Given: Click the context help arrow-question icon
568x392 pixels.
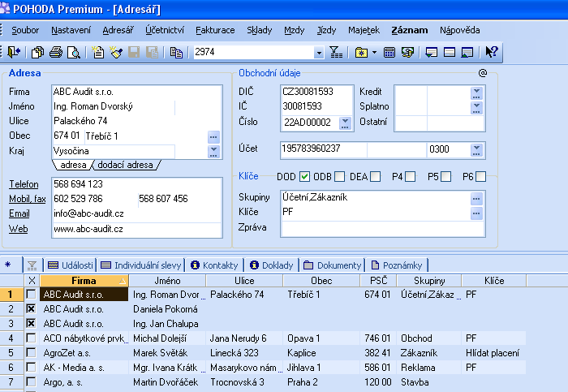Looking at the screenshot, I should (491, 52).
